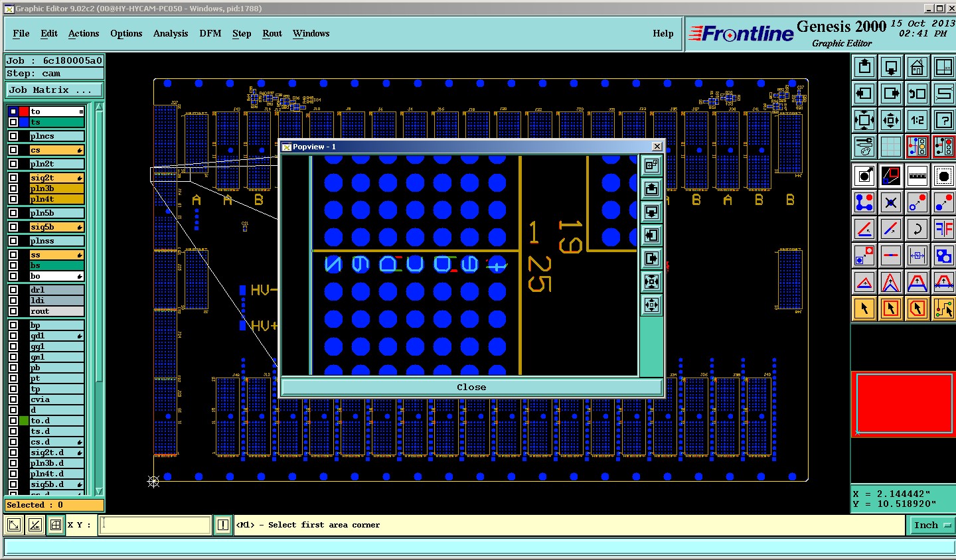Click the 1:2 zoom scale icon

917,120
